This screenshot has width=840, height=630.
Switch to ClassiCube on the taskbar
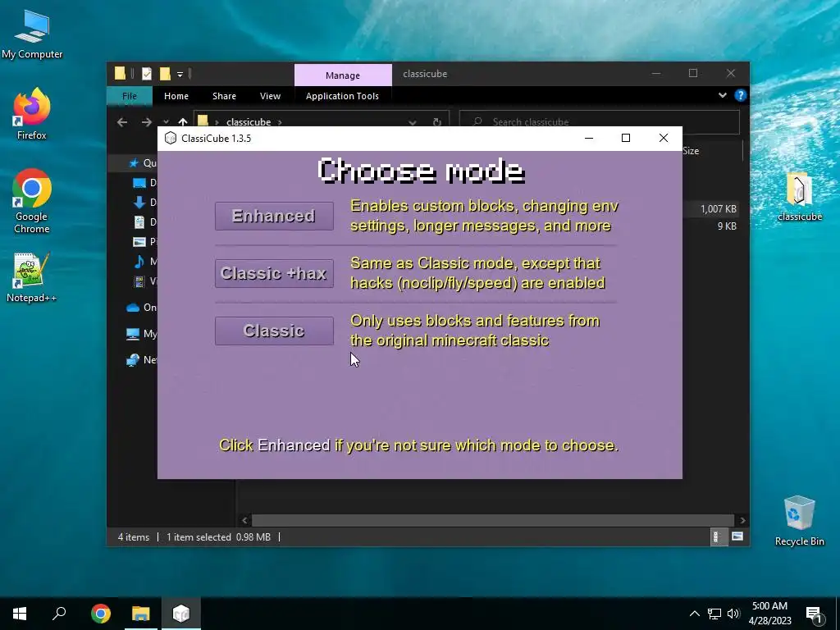point(181,614)
